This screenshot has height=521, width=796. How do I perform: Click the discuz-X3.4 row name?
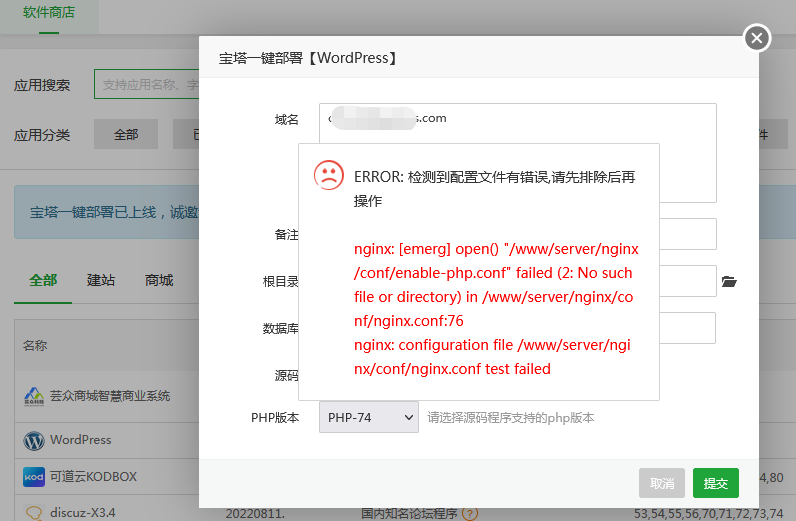[x=83, y=513]
